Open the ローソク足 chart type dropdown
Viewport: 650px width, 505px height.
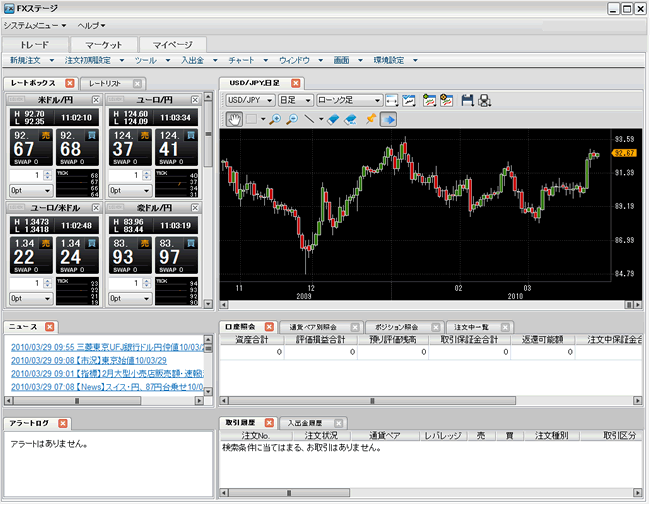(x=349, y=100)
